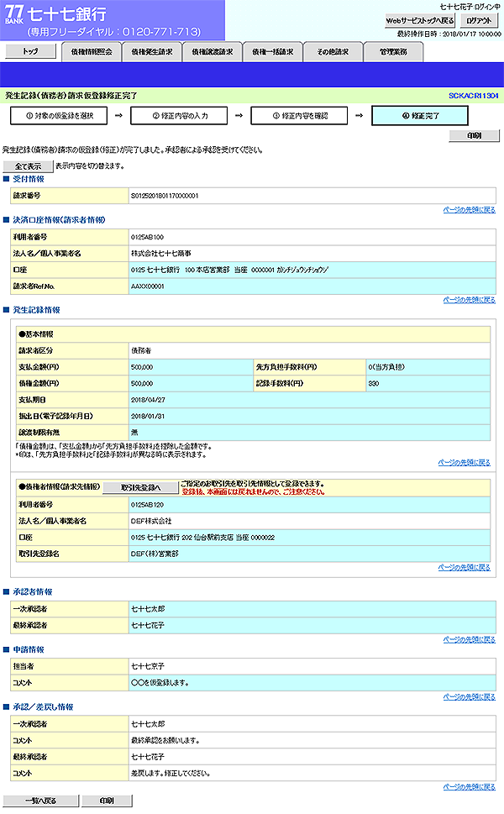Open the 債権情報照会 tab

click(92, 52)
